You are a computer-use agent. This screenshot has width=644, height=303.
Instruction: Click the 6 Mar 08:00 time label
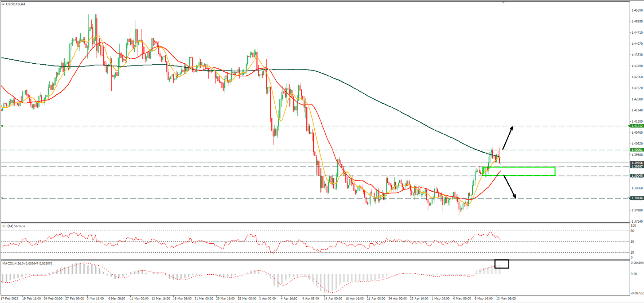118,298
